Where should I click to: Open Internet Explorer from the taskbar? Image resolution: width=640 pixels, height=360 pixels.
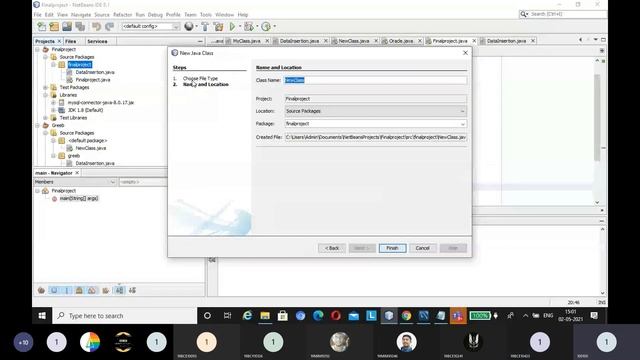(247, 316)
